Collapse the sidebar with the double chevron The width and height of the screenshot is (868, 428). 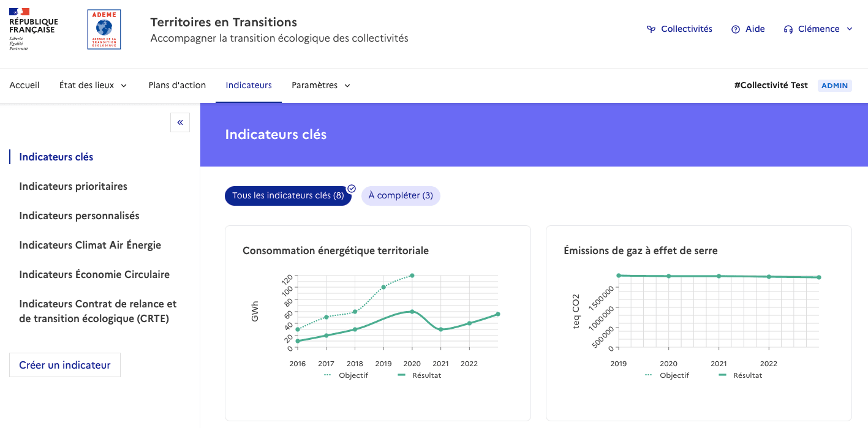[180, 122]
